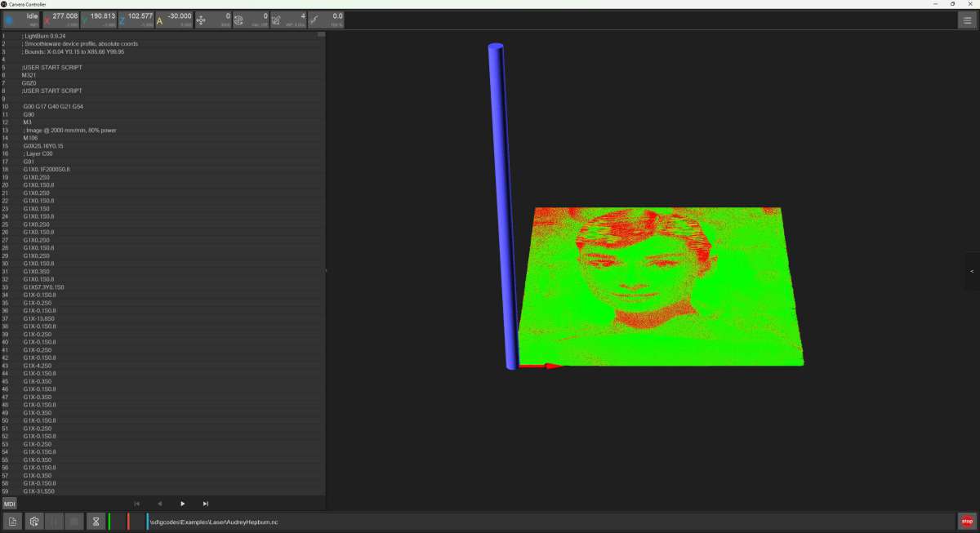The image size is (980, 533).
Task: Click the jog move arrows icon
Action: 202,20
